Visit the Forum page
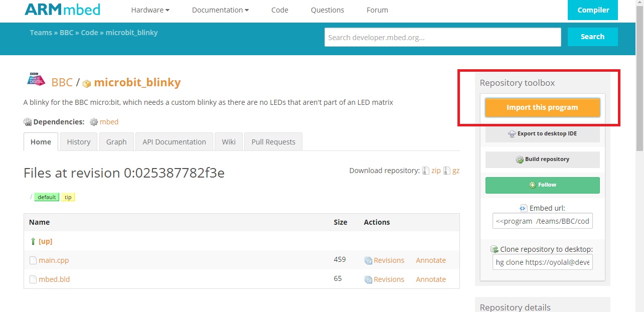644x312 pixels. coord(377,10)
